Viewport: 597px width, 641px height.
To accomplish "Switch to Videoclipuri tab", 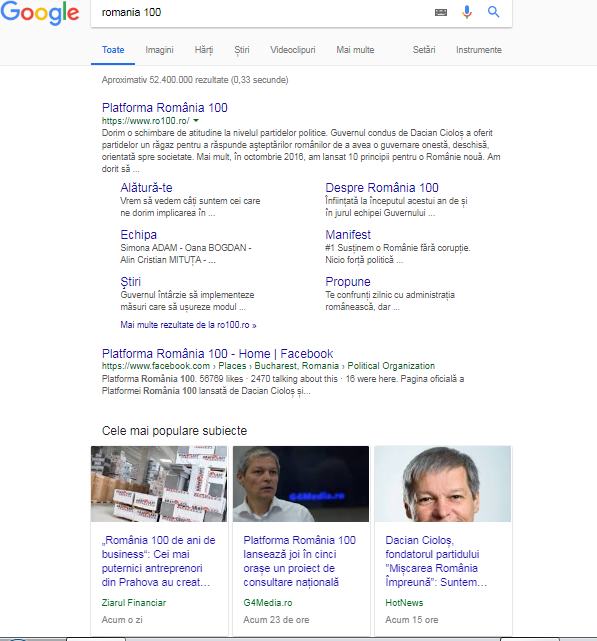I will 293,50.
